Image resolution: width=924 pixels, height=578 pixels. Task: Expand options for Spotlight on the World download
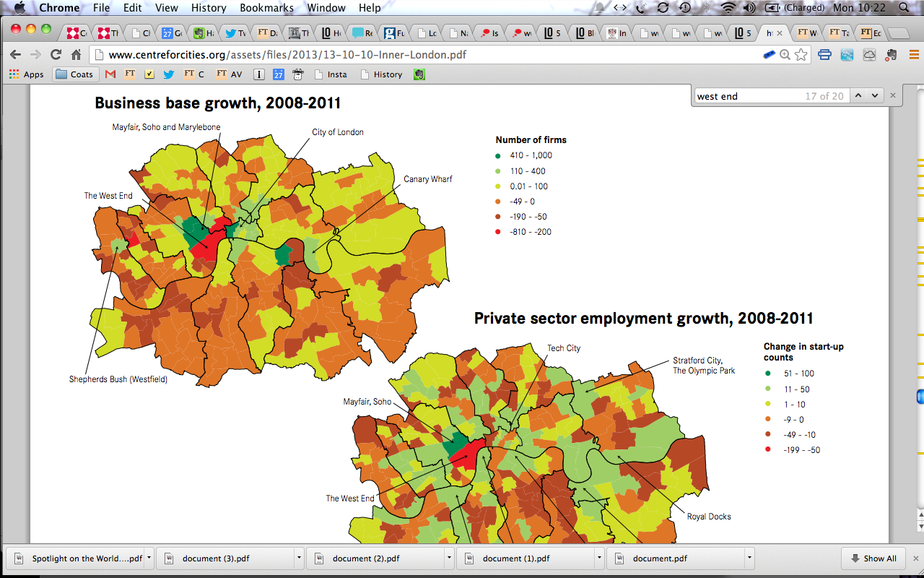pyautogui.click(x=149, y=558)
